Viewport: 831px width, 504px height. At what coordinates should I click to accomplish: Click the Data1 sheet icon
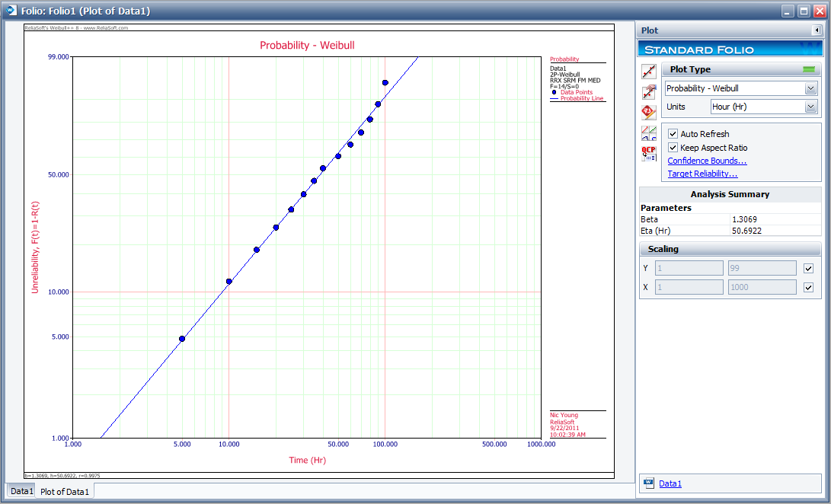click(649, 483)
